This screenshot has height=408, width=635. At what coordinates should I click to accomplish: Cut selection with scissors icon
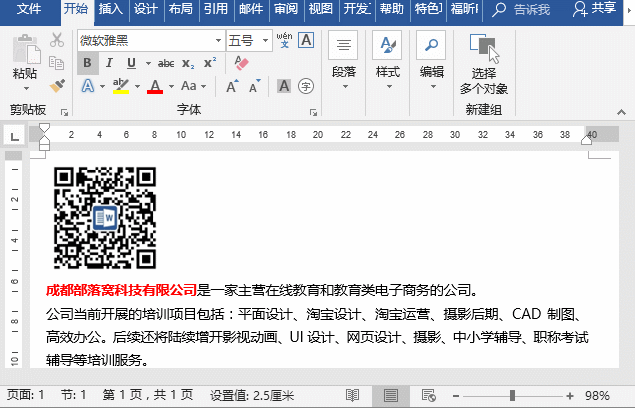(x=57, y=40)
